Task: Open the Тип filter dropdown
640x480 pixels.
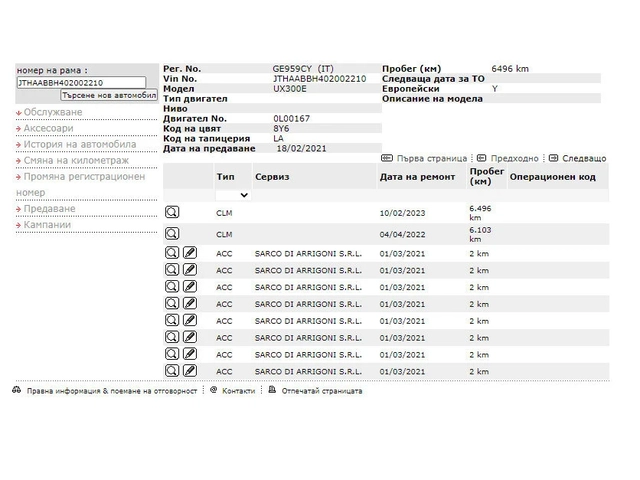Action: 233,195
